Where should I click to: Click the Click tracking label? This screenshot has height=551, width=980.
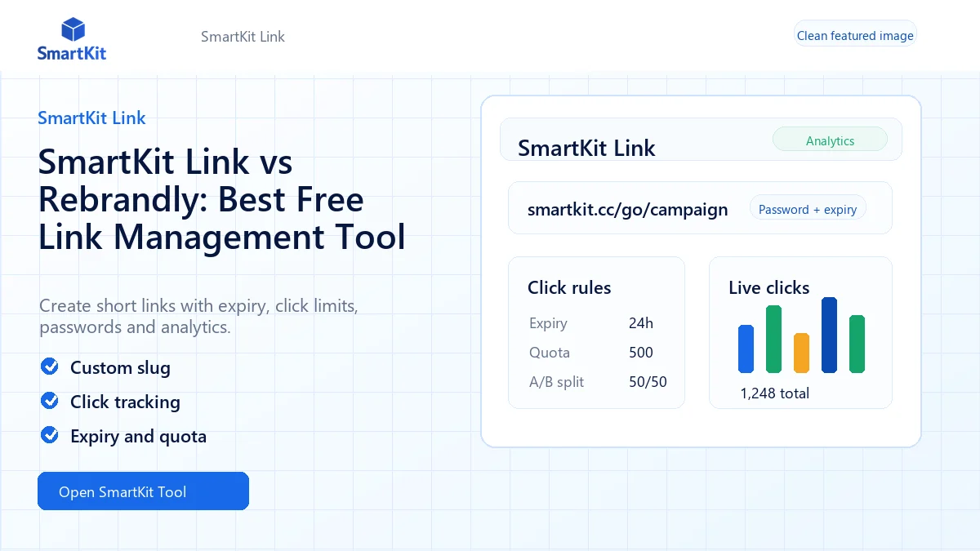click(x=125, y=402)
